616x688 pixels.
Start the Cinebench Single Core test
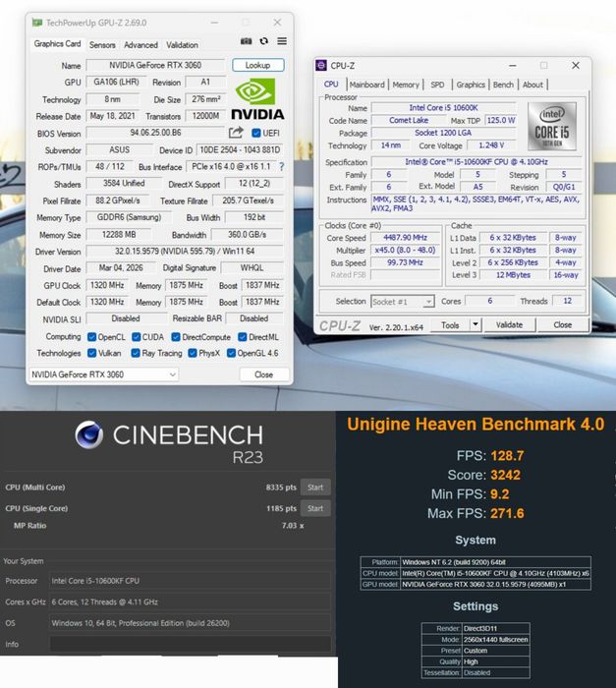click(x=315, y=508)
